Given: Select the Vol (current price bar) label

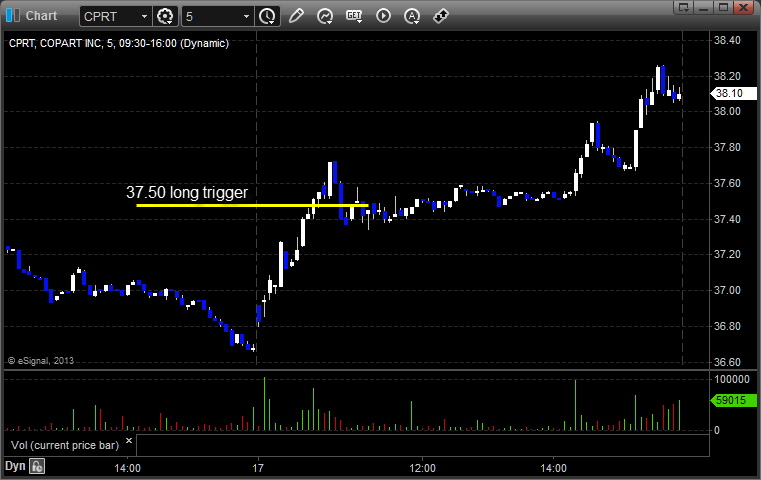Looking at the screenshot, I should coord(65,445).
